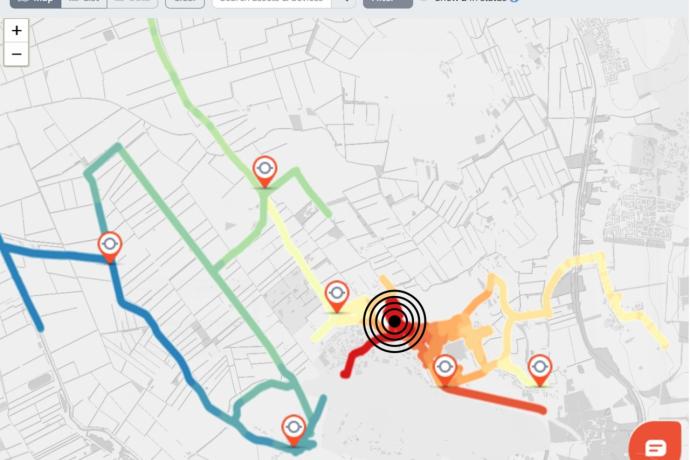The width and height of the screenshot is (690, 460).
Task: Open the orange chat widget
Action: [x=656, y=442]
